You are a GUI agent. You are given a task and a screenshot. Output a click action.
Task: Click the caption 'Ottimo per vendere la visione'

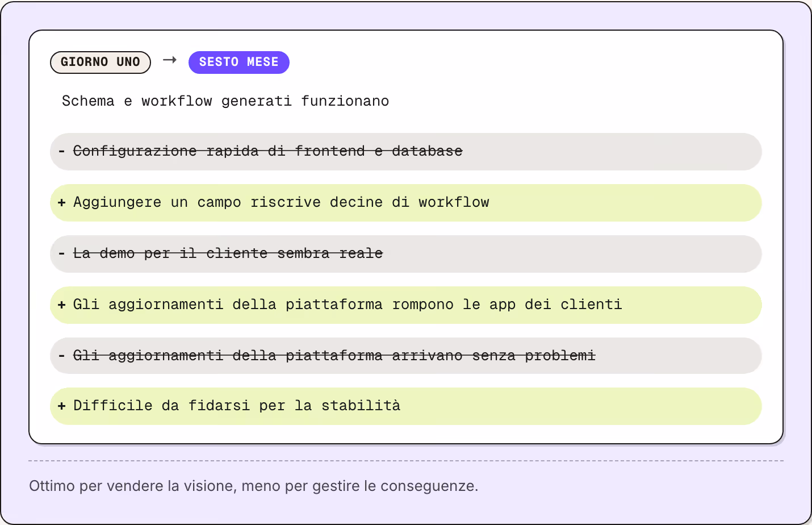point(132,486)
